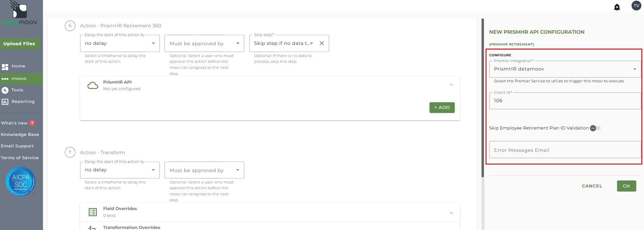Click the Reporting chart icon

(x=5, y=102)
